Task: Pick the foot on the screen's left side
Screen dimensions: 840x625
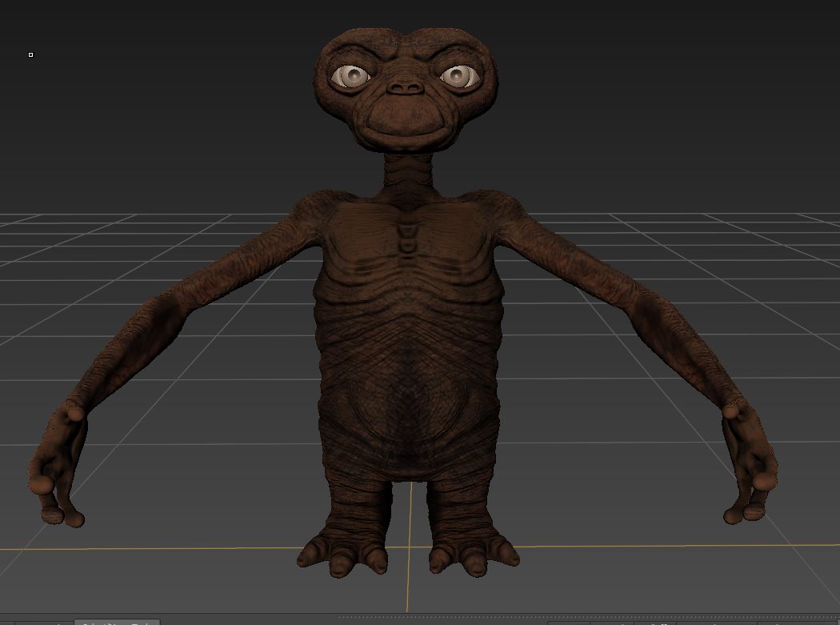Action: point(344,552)
